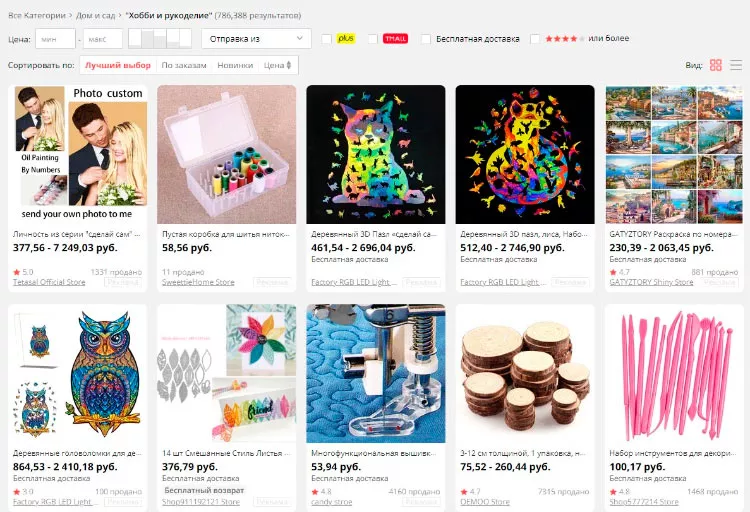
Task: Switch to list view icon
Action: click(x=736, y=65)
